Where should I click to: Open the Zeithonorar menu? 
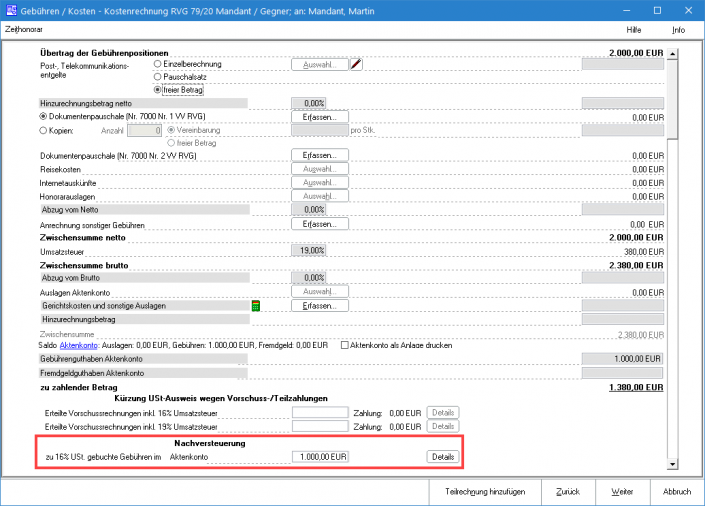tap(24, 30)
